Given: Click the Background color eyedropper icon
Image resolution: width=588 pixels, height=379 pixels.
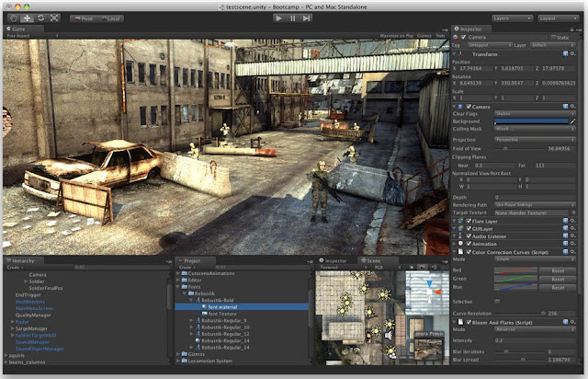Looking at the screenshot, I should pos(572,121).
